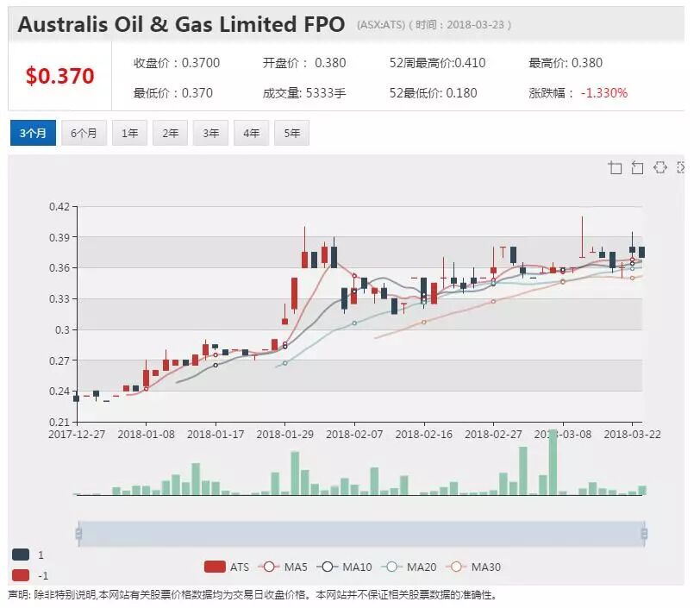700x608 pixels.
Task: Click the red swatch labeled -1
Action: [x=21, y=575]
